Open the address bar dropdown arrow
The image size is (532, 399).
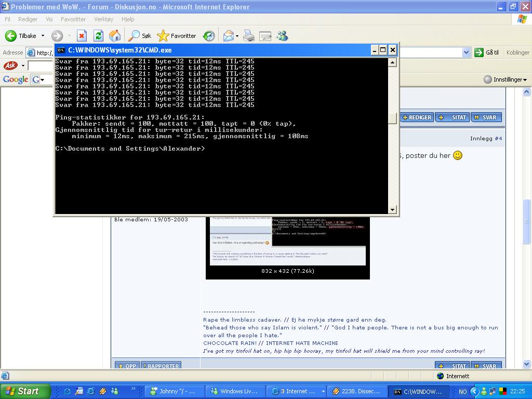coord(466,52)
